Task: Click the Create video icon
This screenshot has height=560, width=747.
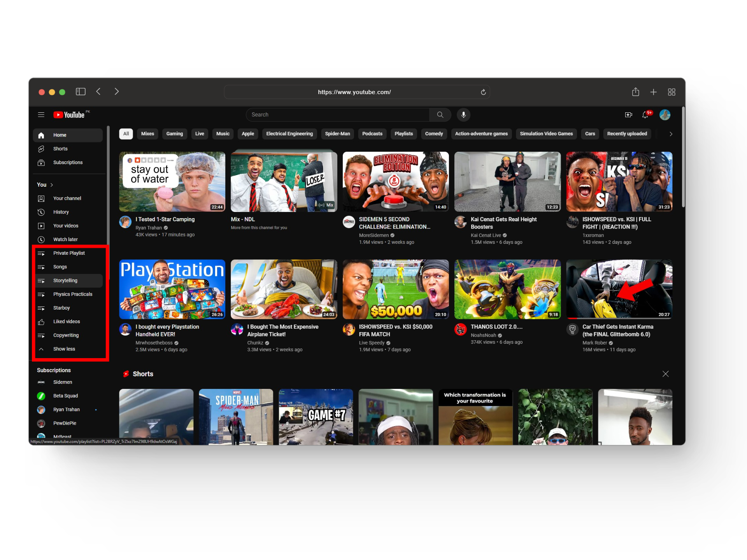Action: [x=628, y=115]
